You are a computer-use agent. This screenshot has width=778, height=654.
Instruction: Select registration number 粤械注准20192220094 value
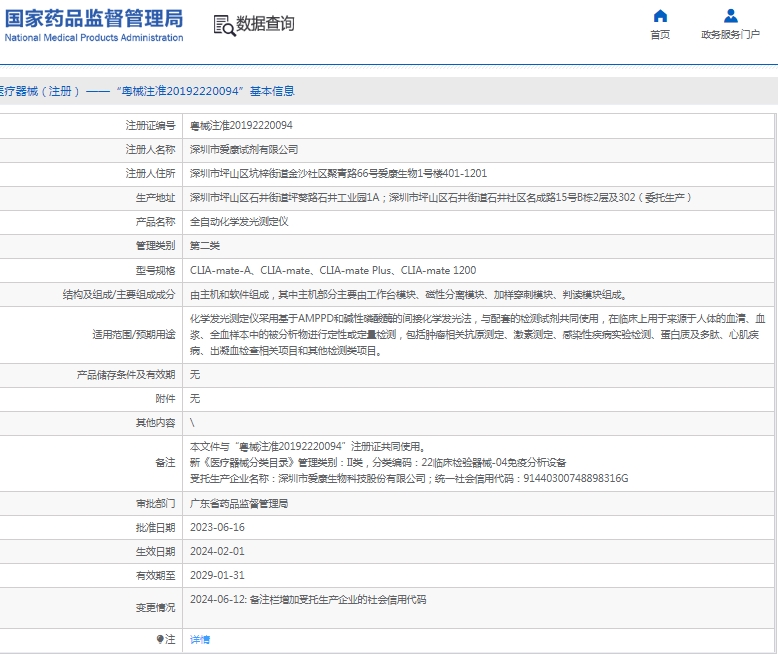click(241, 126)
